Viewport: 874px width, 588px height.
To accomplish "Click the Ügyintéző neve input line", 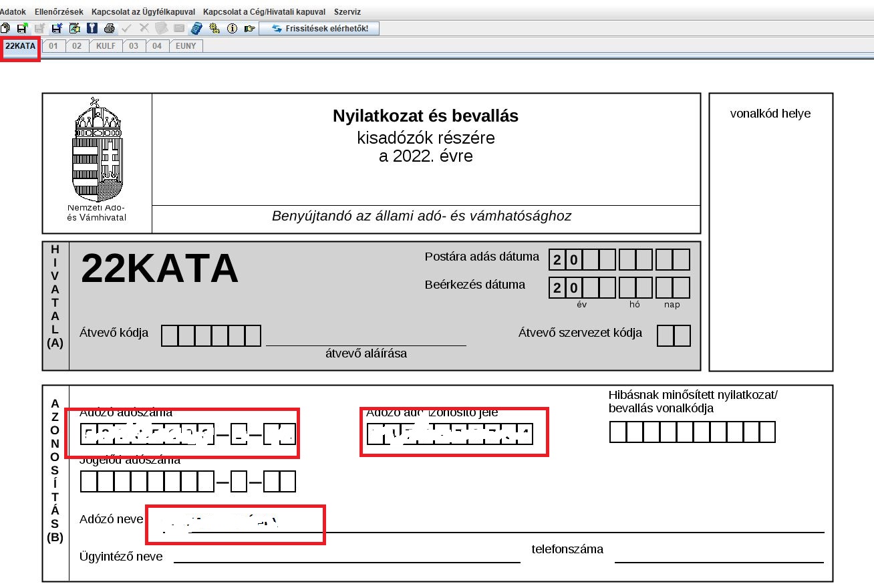I will 347,556.
